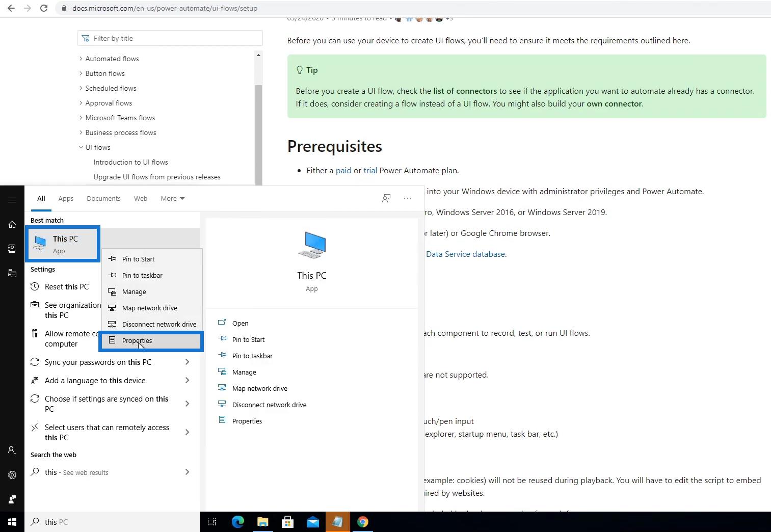Click the lock icon in address bar
Image resolution: width=771 pixels, height=532 pixels.
(x=64, y=8)
